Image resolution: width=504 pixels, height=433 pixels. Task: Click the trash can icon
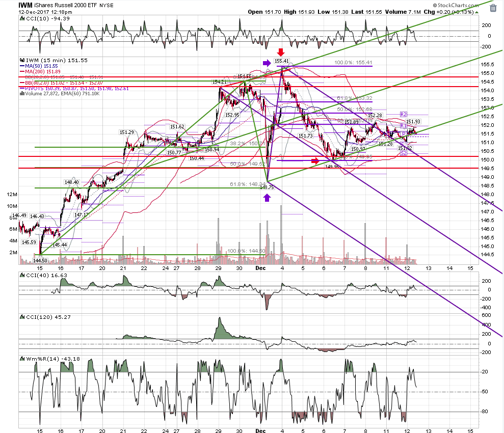[x=493, y=8]
